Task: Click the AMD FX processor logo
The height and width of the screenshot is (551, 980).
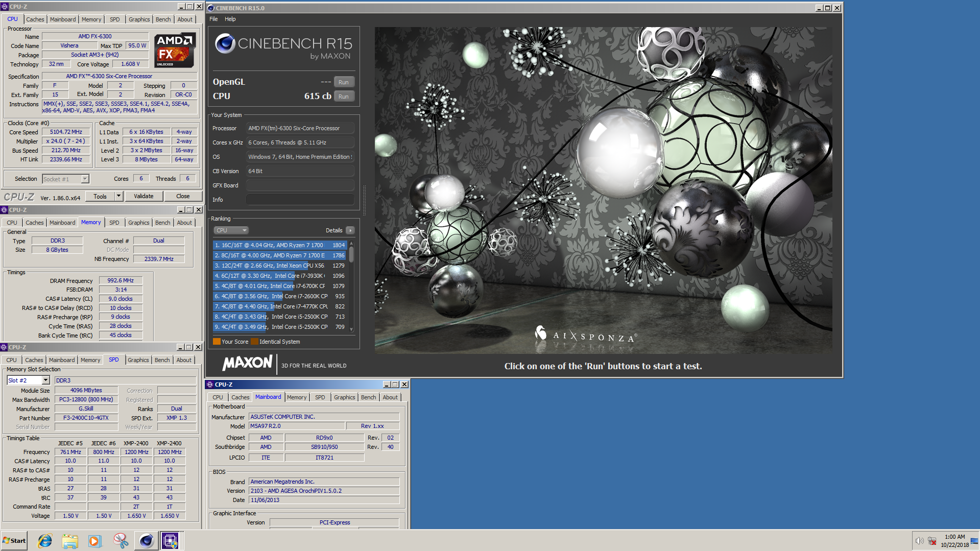Action: point(175,51)
